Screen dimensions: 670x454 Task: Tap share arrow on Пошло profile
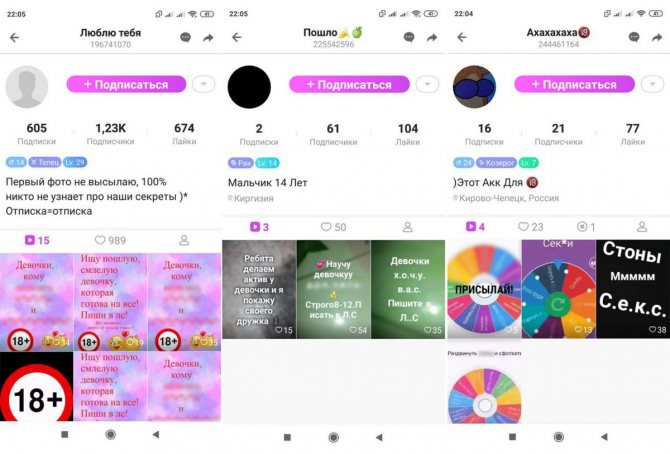[x=432, y=38]
